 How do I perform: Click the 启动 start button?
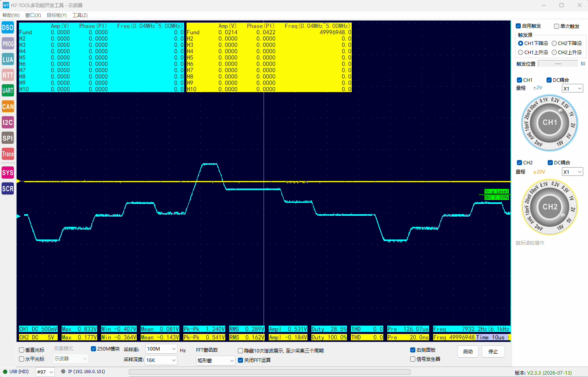tap(468, 352)
